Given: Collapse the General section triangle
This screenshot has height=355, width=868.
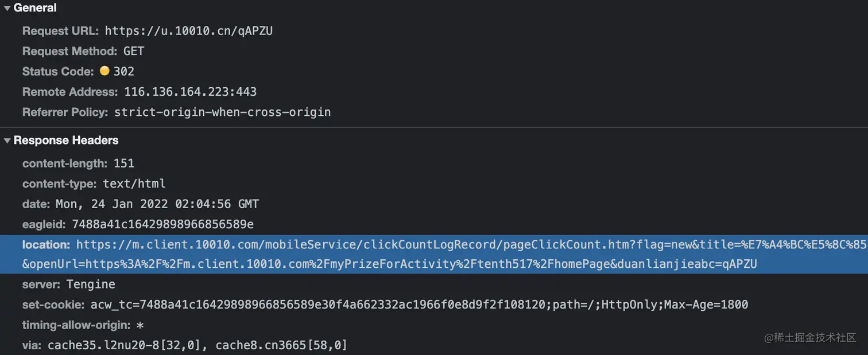Looking at the screenshot, I should click(7, 9).
